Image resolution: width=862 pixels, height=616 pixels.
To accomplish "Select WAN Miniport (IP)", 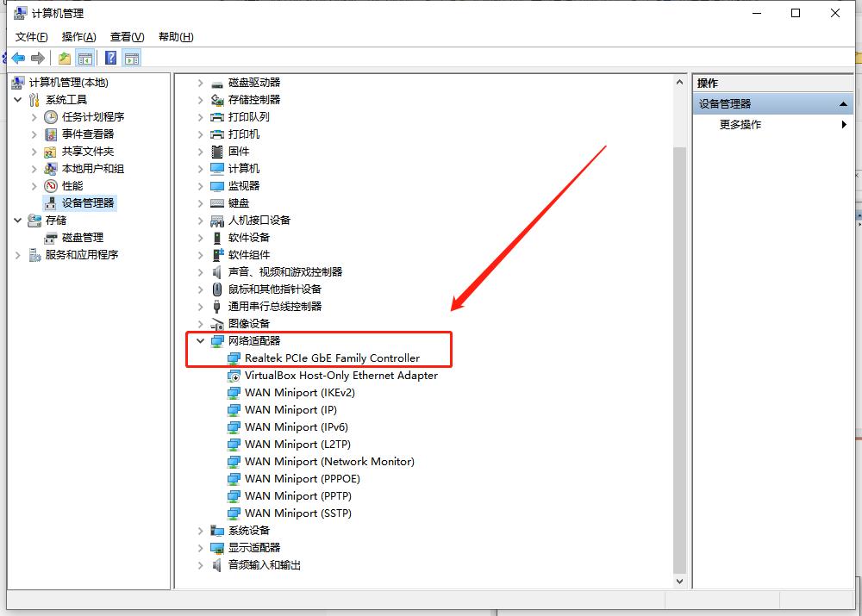I will (x=290, y=410).
